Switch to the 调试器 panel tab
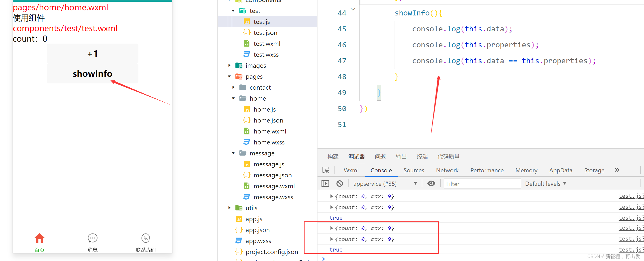Viewport: 644px width, 261px height. (x=356, y=157)
